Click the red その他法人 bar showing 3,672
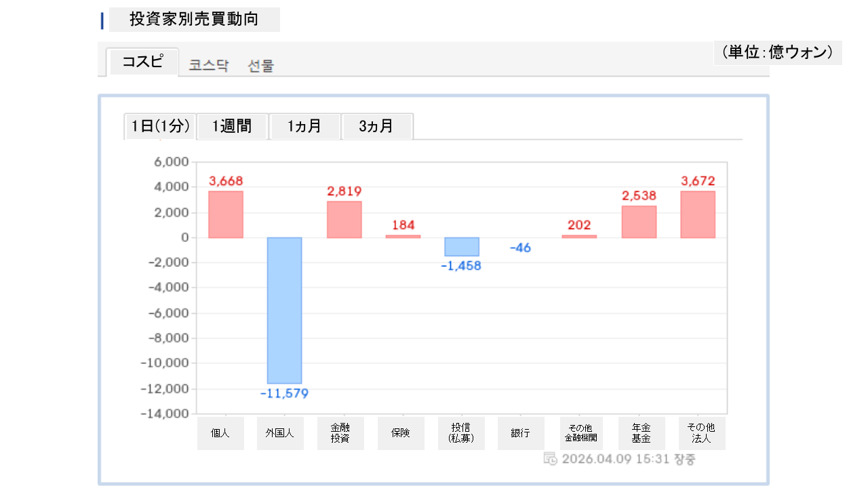The height and width of the screenshot is (488, 868). 698,214
